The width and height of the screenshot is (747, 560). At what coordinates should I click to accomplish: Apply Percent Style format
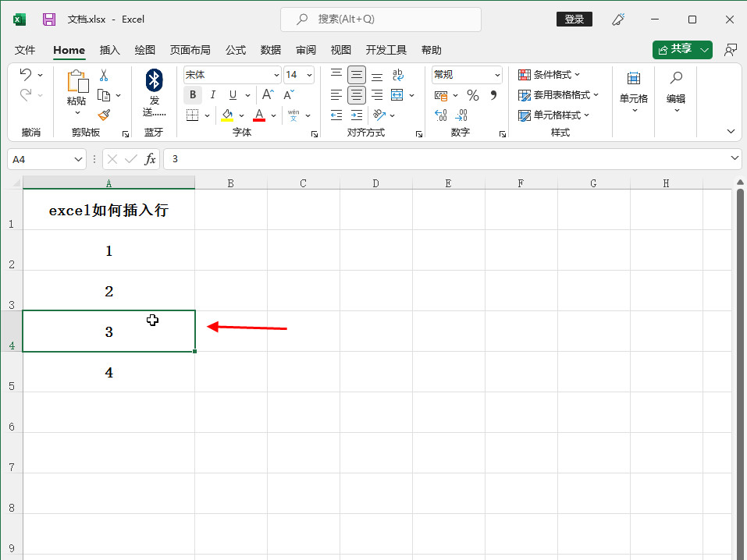pos(472,95)
